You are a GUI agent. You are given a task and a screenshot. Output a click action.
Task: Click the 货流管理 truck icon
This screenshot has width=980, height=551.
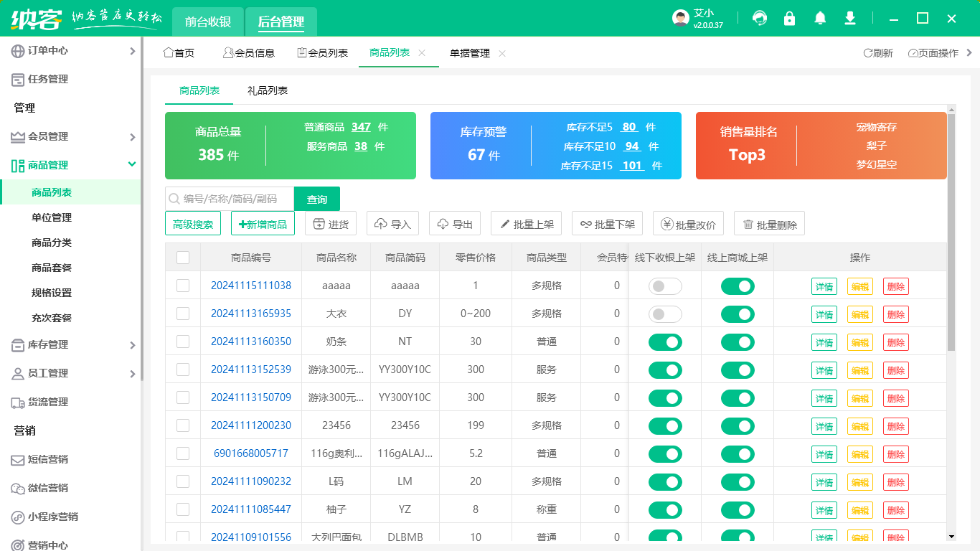tap(18, 402)
